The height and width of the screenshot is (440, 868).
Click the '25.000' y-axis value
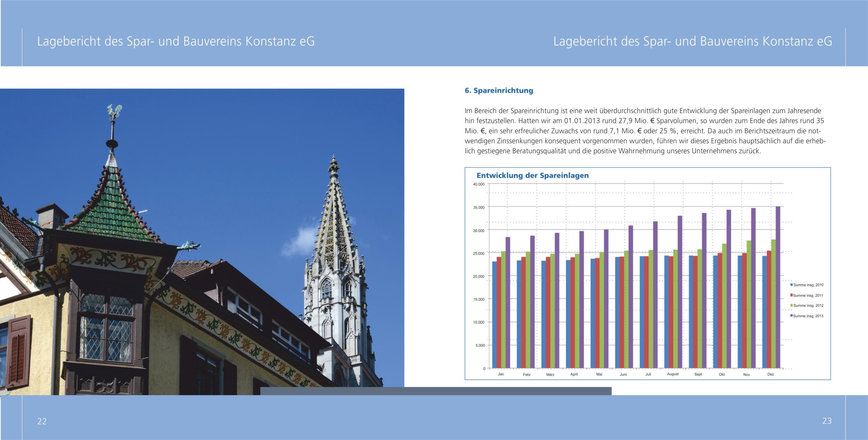click(479, 253)
